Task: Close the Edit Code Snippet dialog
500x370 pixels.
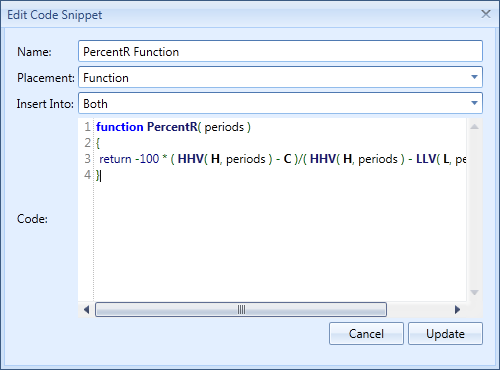Action: tap(486, 14)
